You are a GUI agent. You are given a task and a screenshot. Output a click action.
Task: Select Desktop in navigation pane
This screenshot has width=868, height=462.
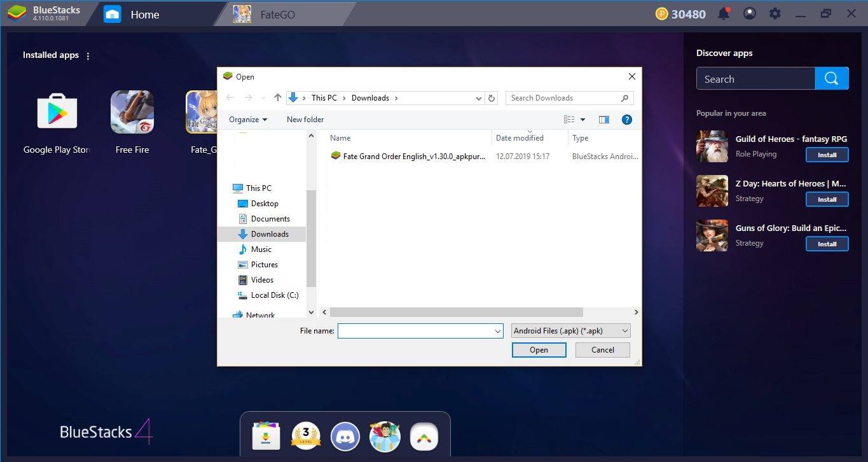pyautogui.click(x=258, y=204)
